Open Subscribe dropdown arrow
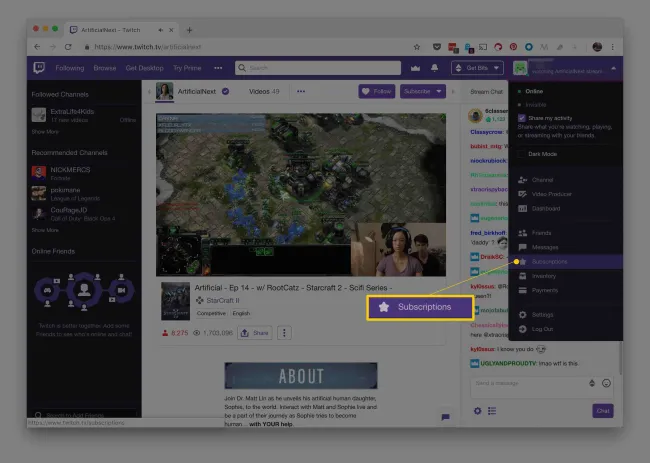 tap(439, 91)
